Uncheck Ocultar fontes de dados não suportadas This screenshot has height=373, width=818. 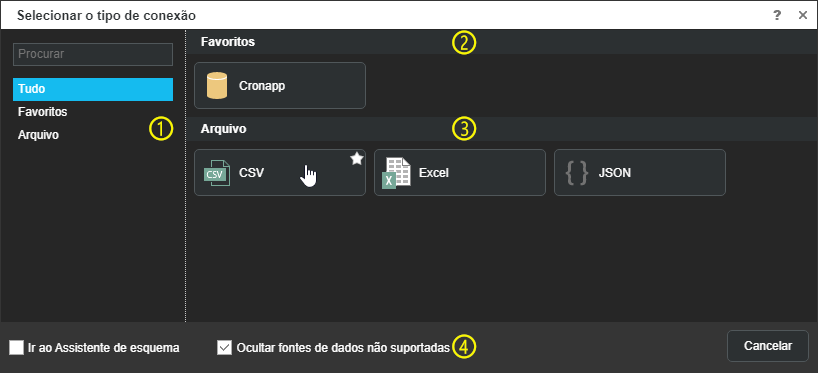point(224,347)
